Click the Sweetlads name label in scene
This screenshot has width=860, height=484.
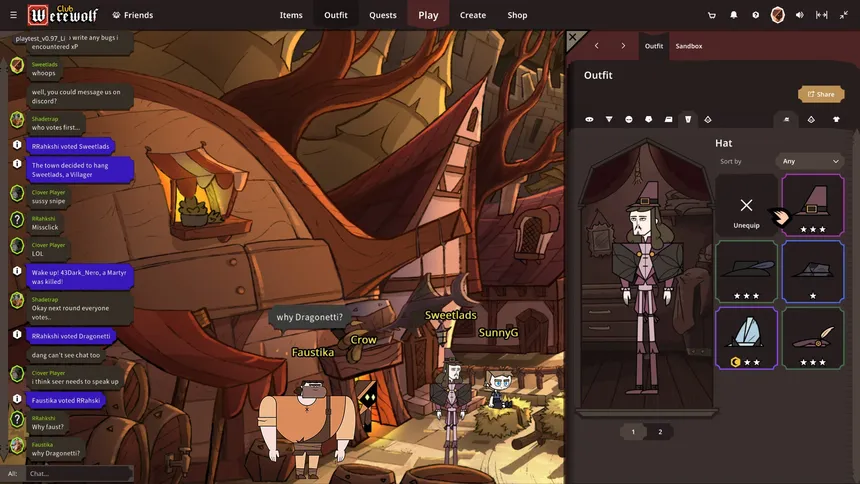pyautogui.click(x=451, y=316)
